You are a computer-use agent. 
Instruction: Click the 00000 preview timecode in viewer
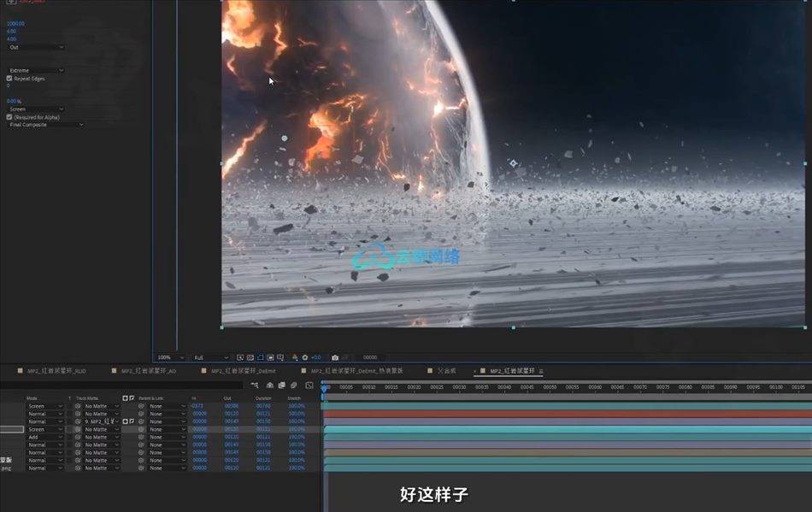[x=370, y=358]
